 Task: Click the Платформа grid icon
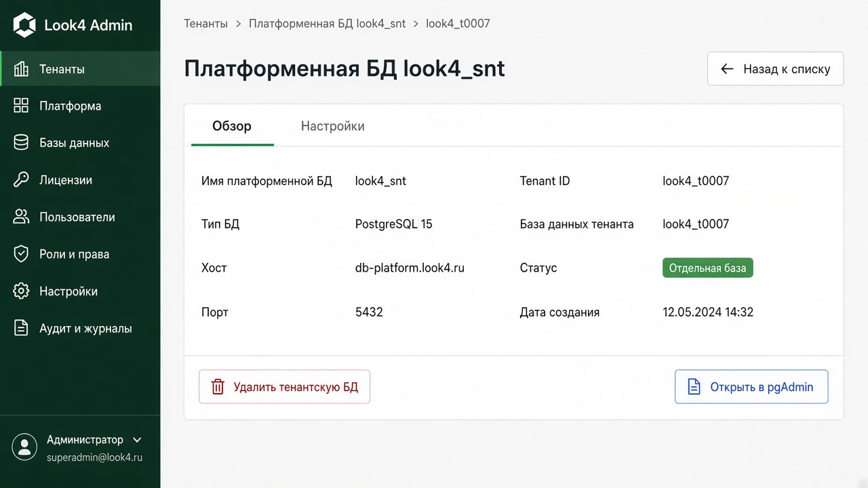point(21,106)
